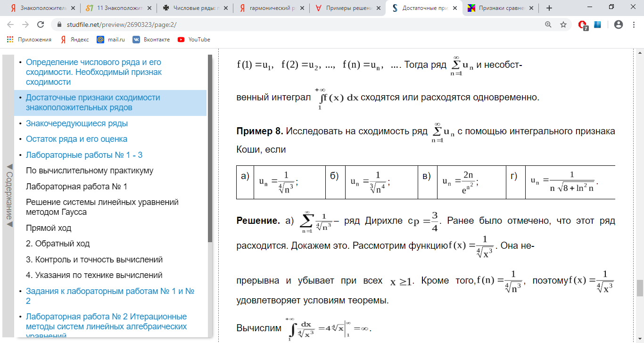Collapse the Содержание sidebar panel
This screenshot has height=343, width=644.
pos(8,196)
